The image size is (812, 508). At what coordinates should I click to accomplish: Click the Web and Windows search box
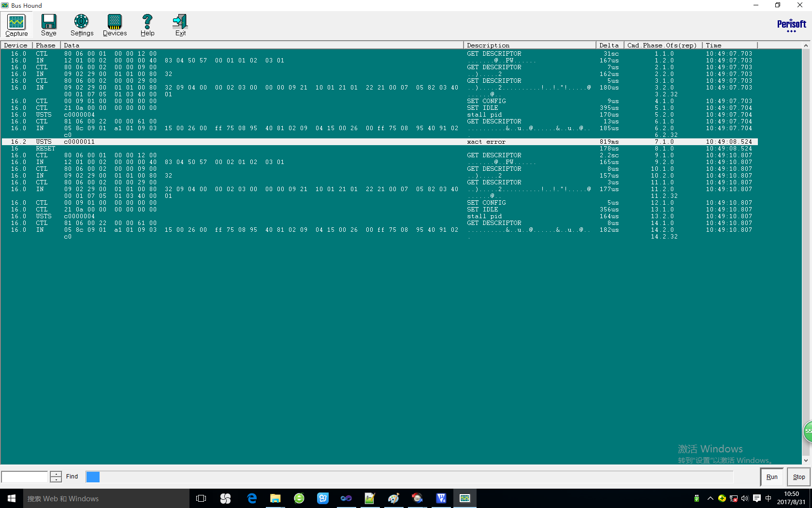[106, 498]
